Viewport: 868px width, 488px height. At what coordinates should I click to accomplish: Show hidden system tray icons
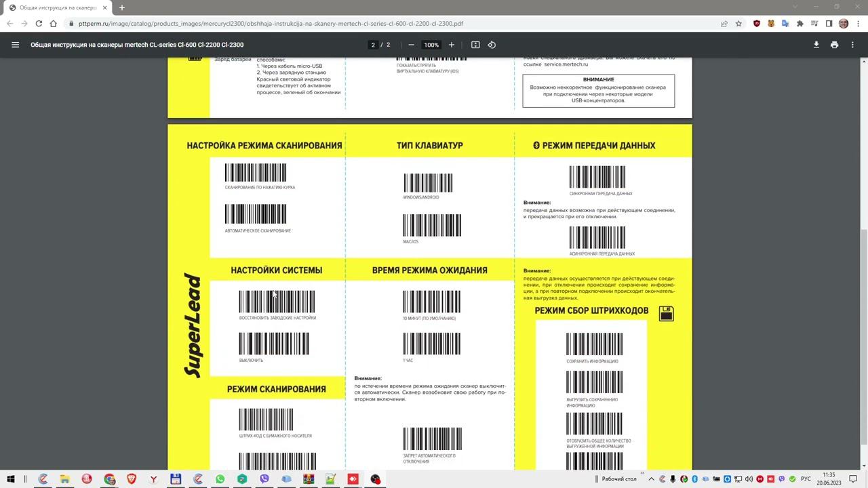tap(652, 479)
